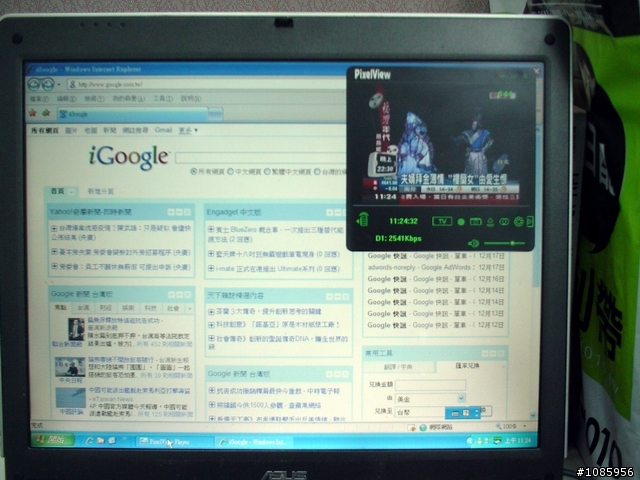Open the PixelView remote control panel icon
The image size is (640, 480).
(362, 220)
